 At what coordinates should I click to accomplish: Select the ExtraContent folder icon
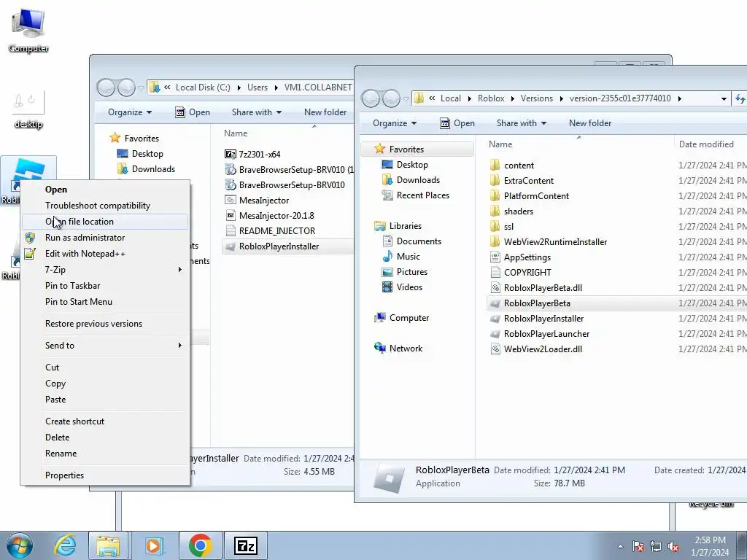click(x=495, y=181)
